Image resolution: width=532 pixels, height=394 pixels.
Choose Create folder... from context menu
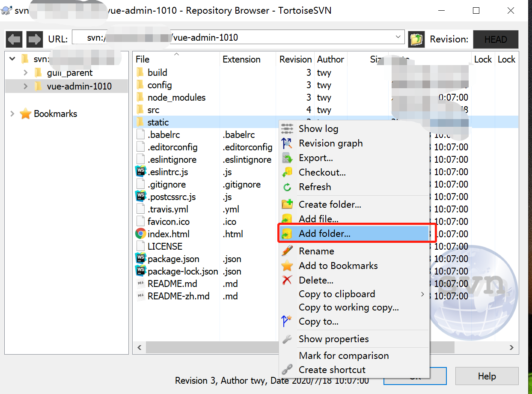[354, 204]
